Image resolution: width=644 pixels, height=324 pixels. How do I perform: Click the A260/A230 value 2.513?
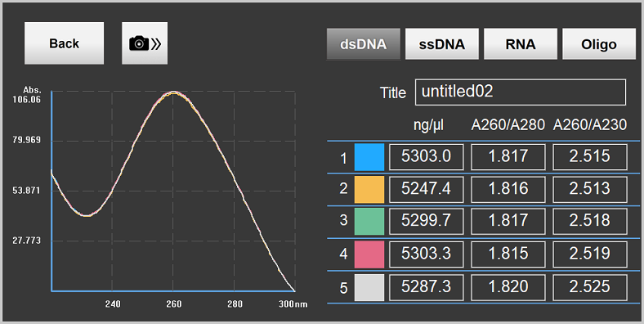tap(590, 190)
